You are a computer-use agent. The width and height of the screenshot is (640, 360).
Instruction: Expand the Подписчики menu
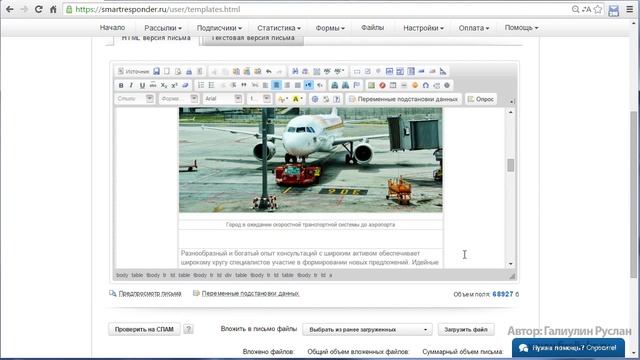[219, 28]
